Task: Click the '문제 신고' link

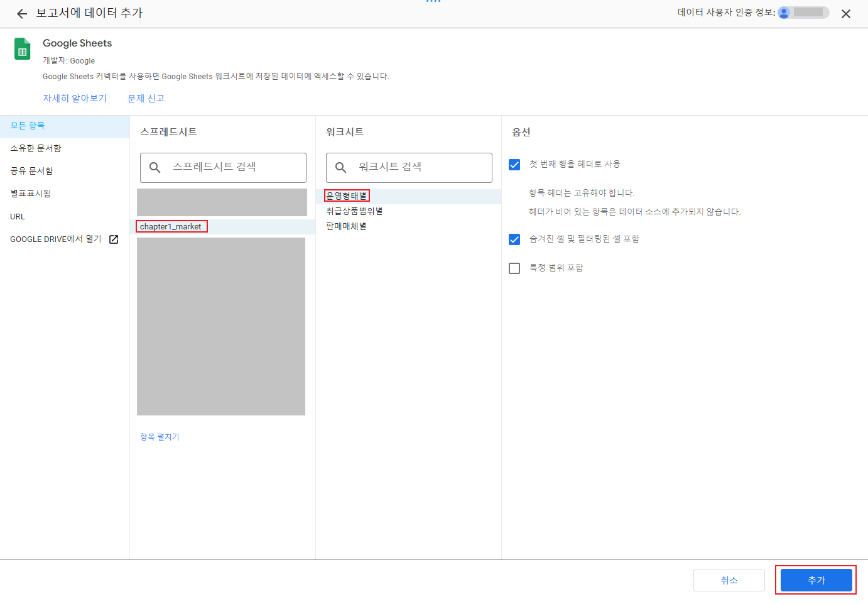Action: [146, 98]
